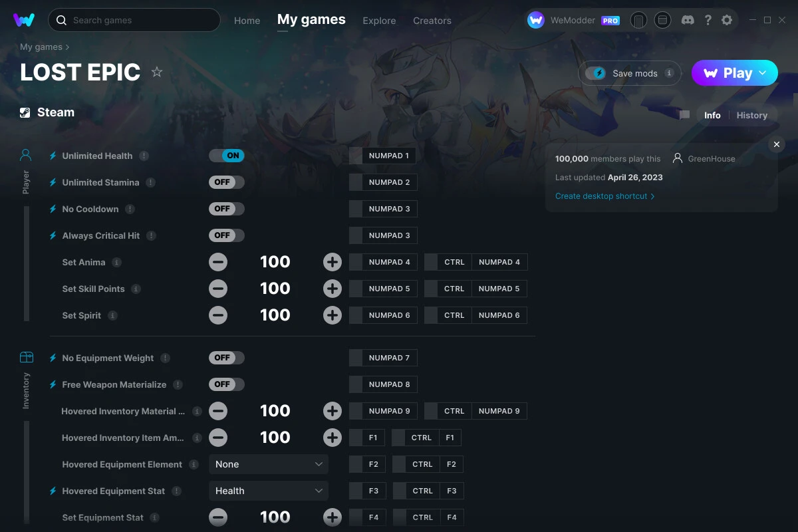The height and width of the screenshot is (532, 798).
Task: Favorite LOST EPIC with the star icon
Action: [157, 72]
